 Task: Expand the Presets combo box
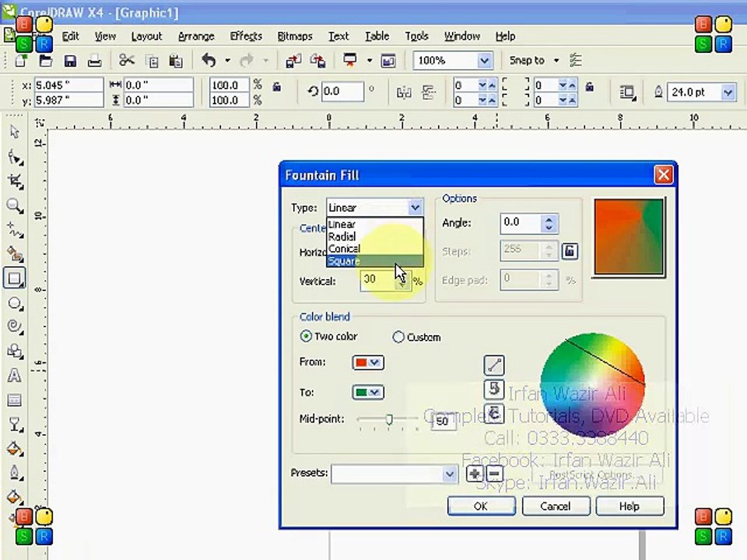(449, 474)
